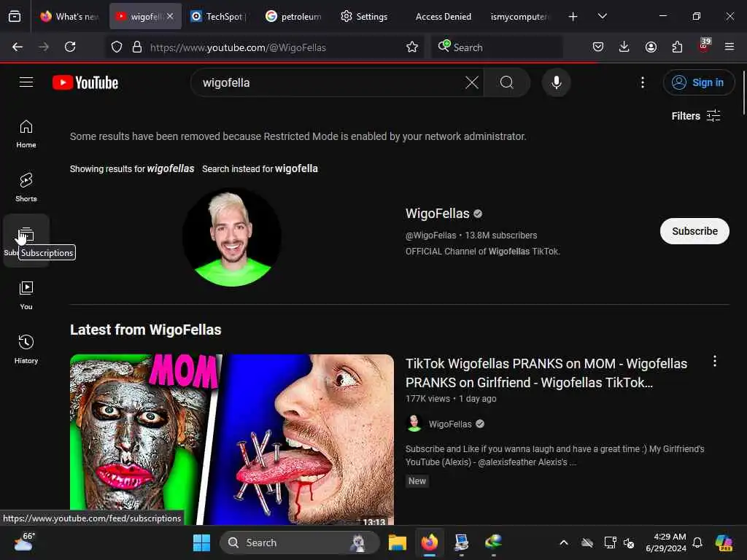This screenshot has height=560, width=747.
Task: Open the You section in sidebar
Action: (x=26, y=296)
